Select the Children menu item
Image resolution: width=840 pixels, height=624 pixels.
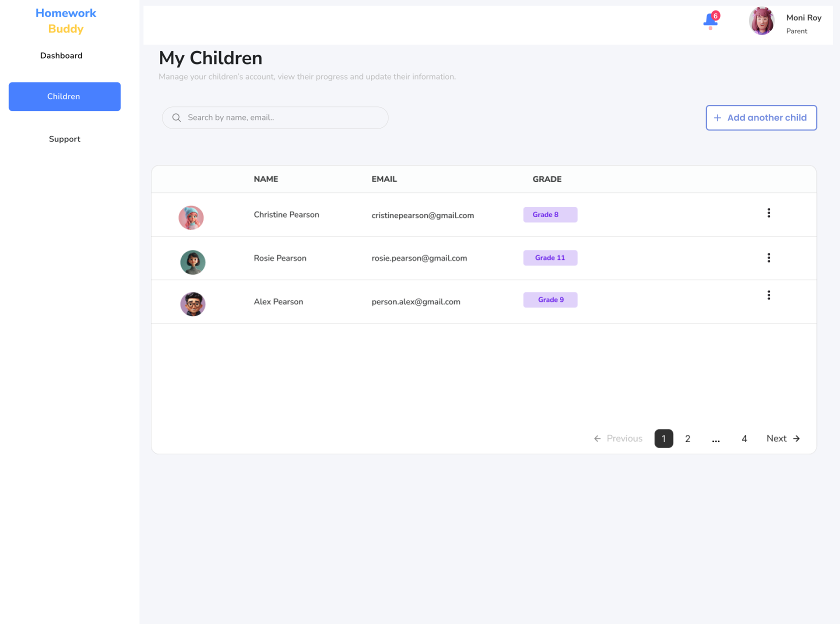pos(64,96)
